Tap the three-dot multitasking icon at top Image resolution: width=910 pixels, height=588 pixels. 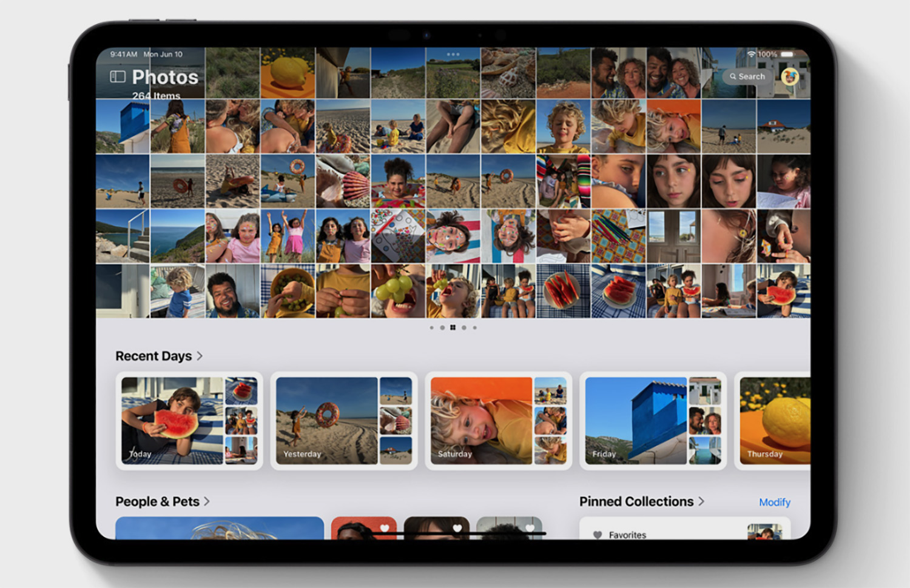coord(453,54)
